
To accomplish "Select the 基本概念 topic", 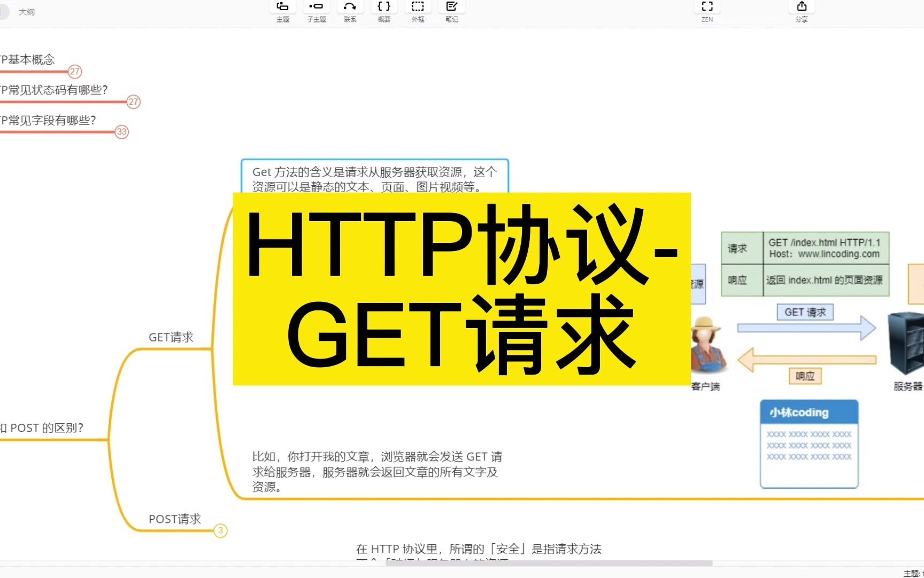I will tap(27, 59).
